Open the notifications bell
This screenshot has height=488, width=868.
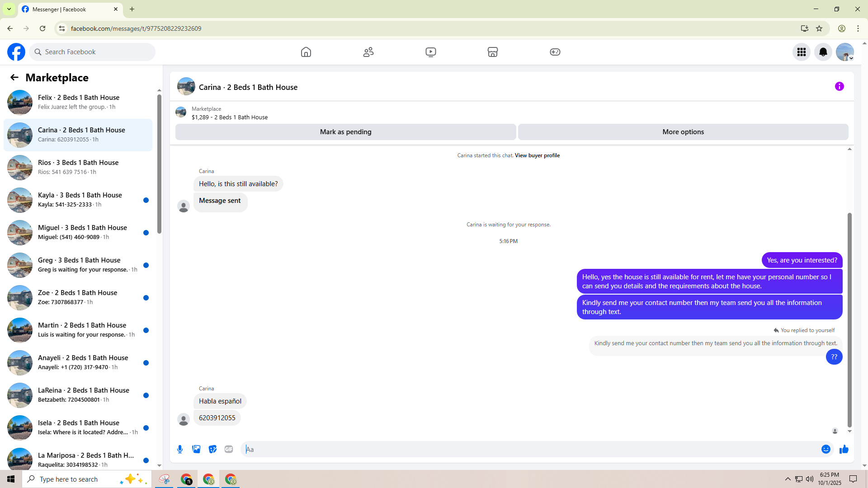pyautogui.click(x=823, y=52)
